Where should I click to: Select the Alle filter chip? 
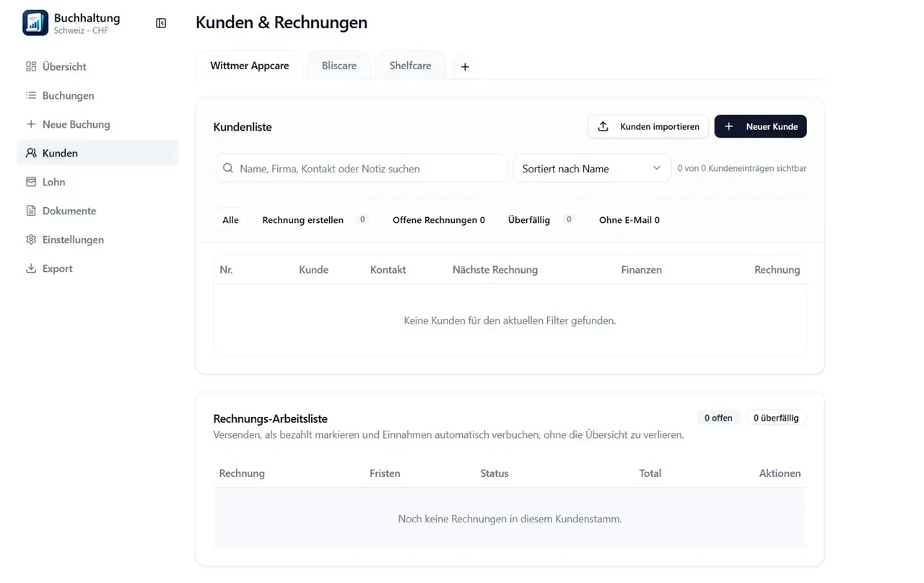click(x=230, y=220)
